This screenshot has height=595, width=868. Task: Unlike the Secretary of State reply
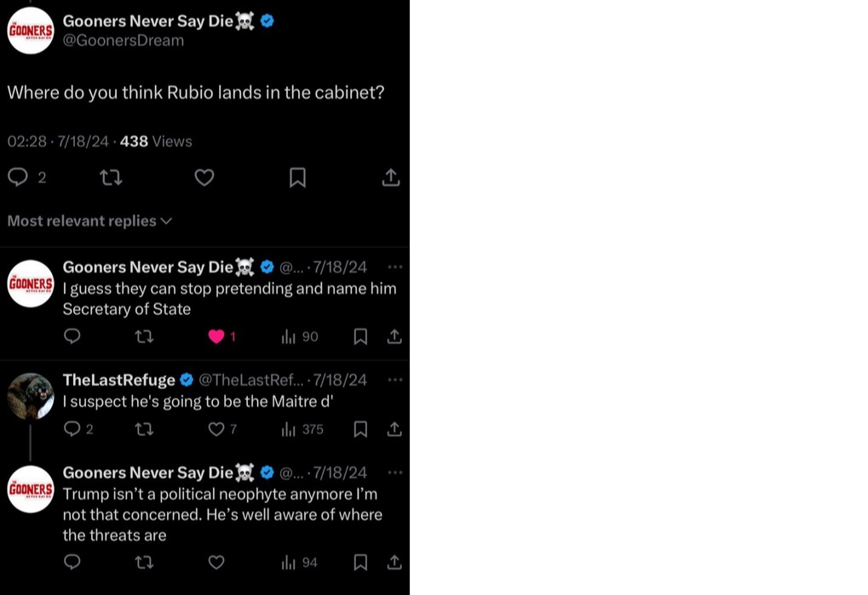[216, 337]
